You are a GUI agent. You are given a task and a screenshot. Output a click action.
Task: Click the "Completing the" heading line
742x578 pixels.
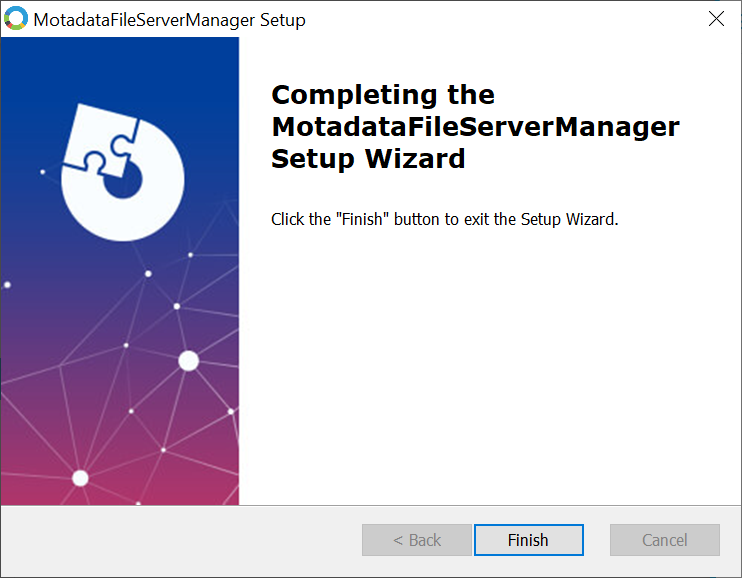point(383,95)
